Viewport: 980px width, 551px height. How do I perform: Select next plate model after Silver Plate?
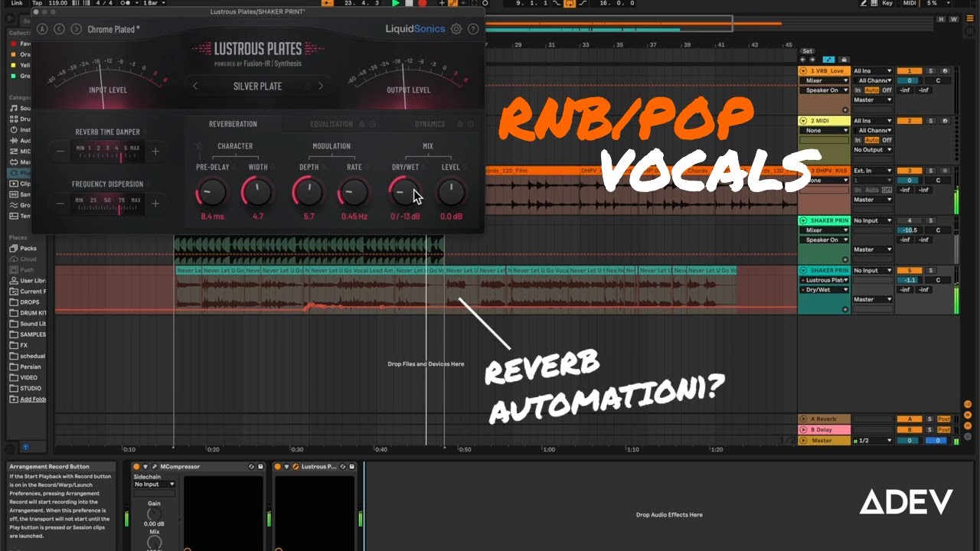[x=321, y=86]
